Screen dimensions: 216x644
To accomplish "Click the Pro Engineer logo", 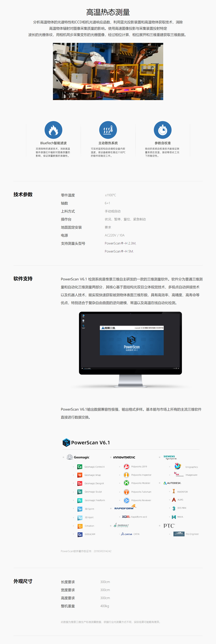I will pyautogui.click(x=179, y=534).
